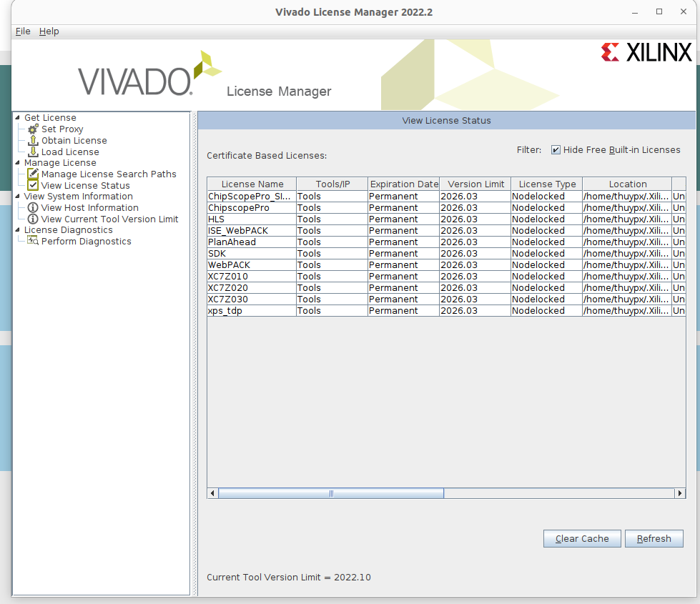Click the View Current Tool Version Limit info icon
Image resolution: width=700 pixels, height=604 pixels.
[33, 219]
